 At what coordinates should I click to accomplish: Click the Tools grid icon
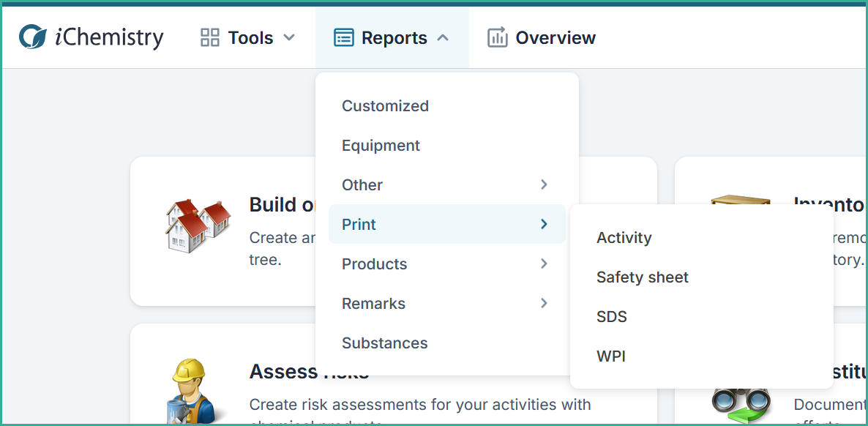(x=210, y=37)
